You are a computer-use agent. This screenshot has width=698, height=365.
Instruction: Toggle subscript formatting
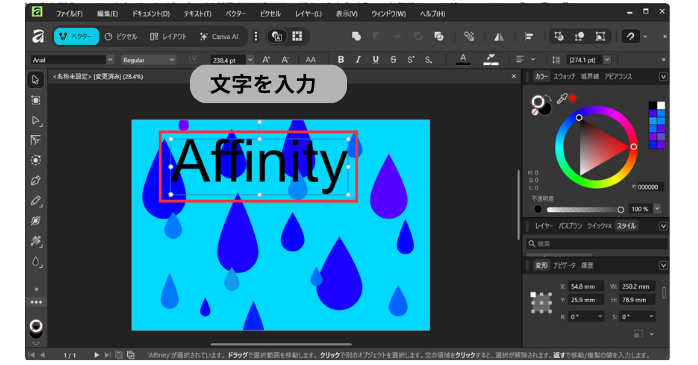click(428, 60)
